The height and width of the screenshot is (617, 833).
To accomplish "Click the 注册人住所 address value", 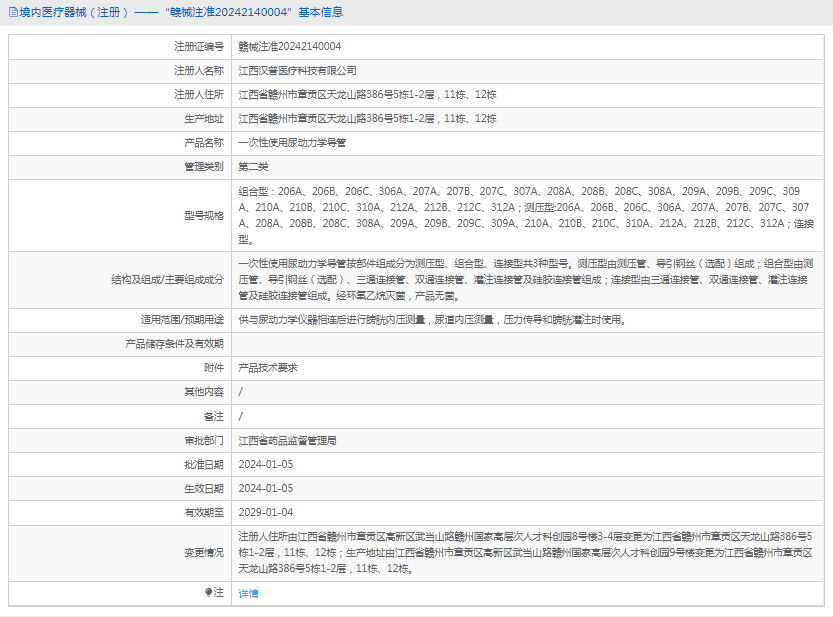I will click(368, 95).
